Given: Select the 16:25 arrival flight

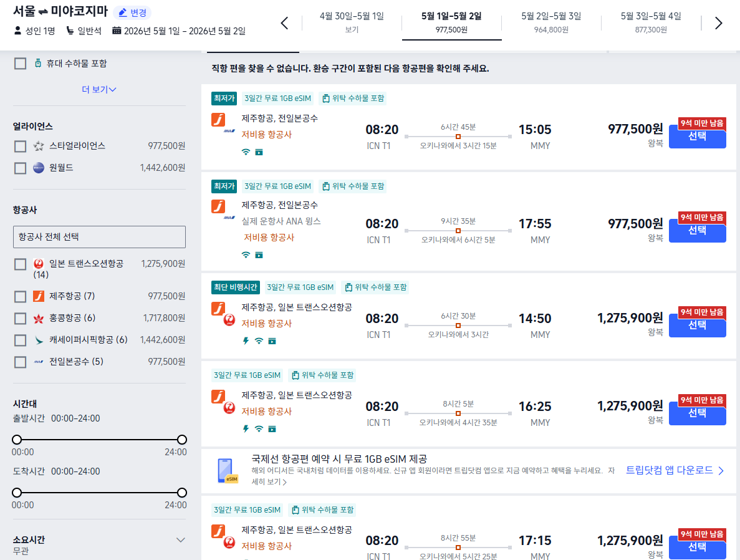Looking at the screenshot, I should click(697, 413).
